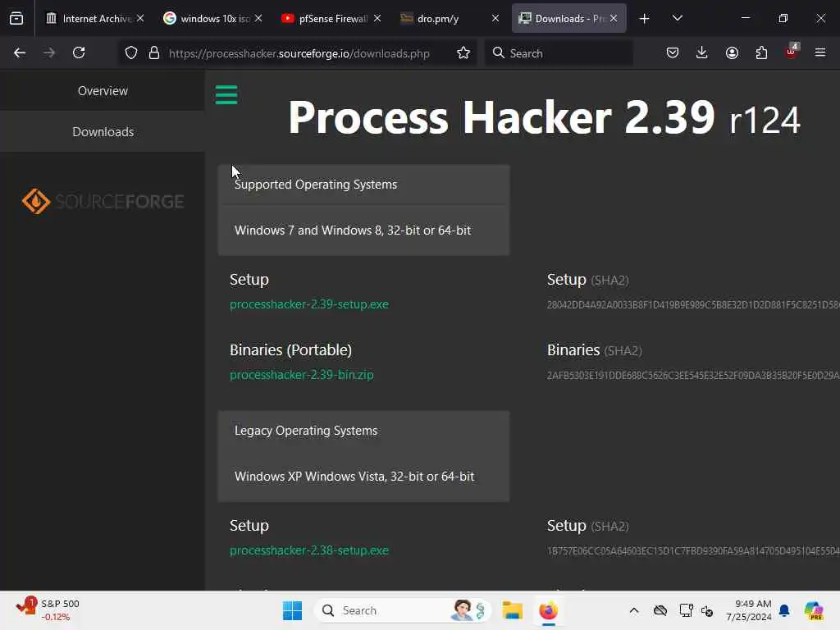
Task: Click Firefox icon in taskbar
Action: [x=548, y=610]
